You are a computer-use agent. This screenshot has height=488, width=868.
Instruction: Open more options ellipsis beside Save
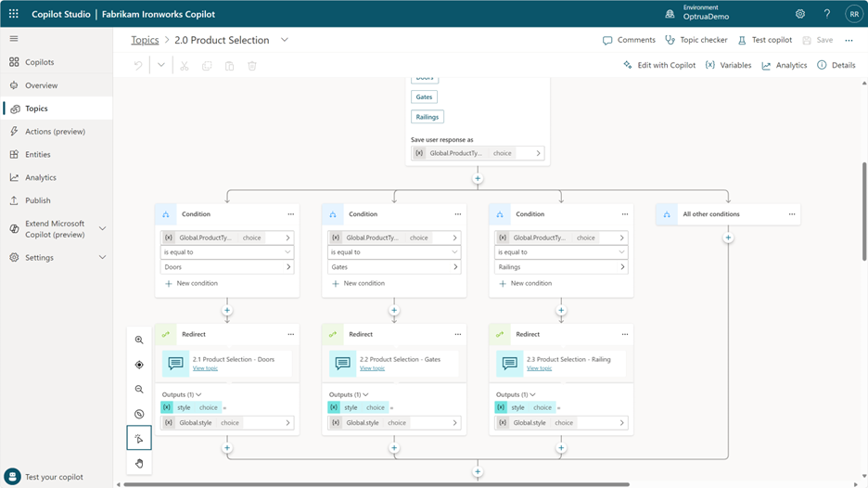(x=849, y=40)
